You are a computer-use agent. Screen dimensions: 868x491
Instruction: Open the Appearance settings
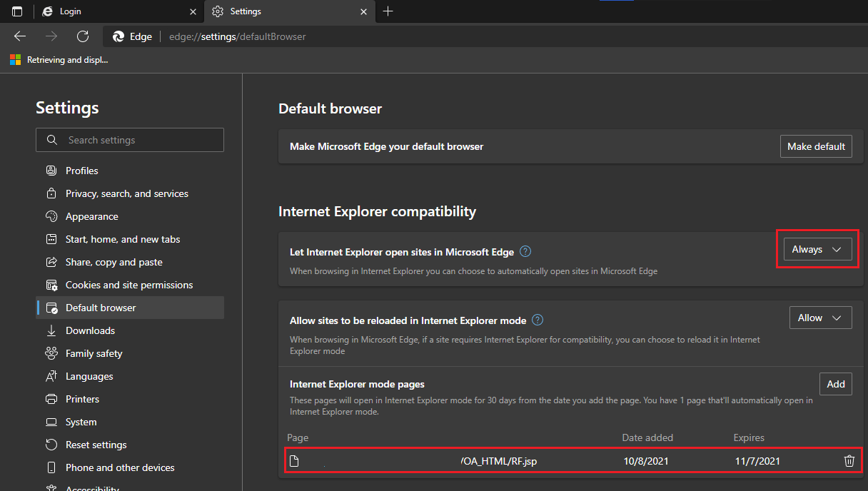(91, 216)
